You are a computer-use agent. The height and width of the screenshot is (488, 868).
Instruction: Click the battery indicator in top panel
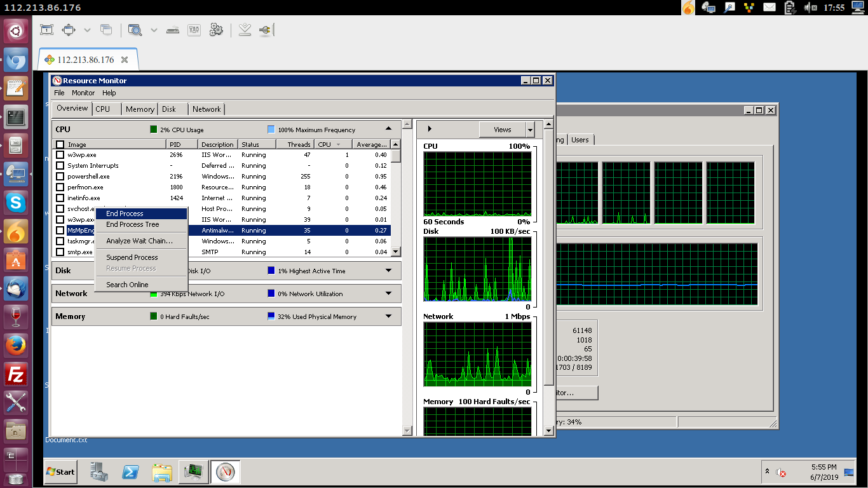pos(790,8)
